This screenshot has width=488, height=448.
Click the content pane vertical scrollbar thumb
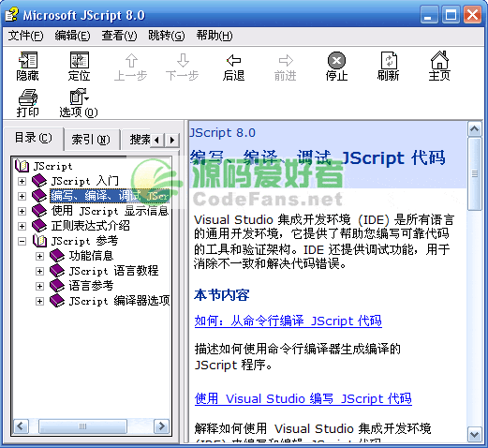pos(475,173)
